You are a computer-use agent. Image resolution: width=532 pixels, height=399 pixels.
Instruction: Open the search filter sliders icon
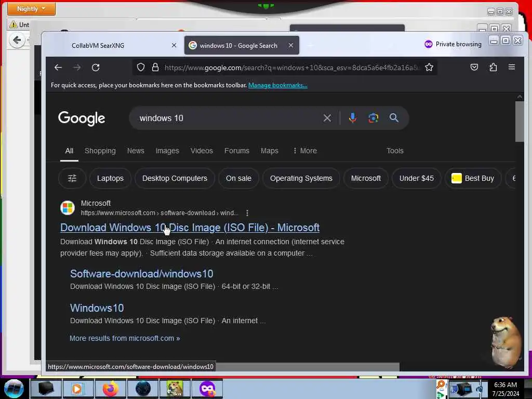72,178
